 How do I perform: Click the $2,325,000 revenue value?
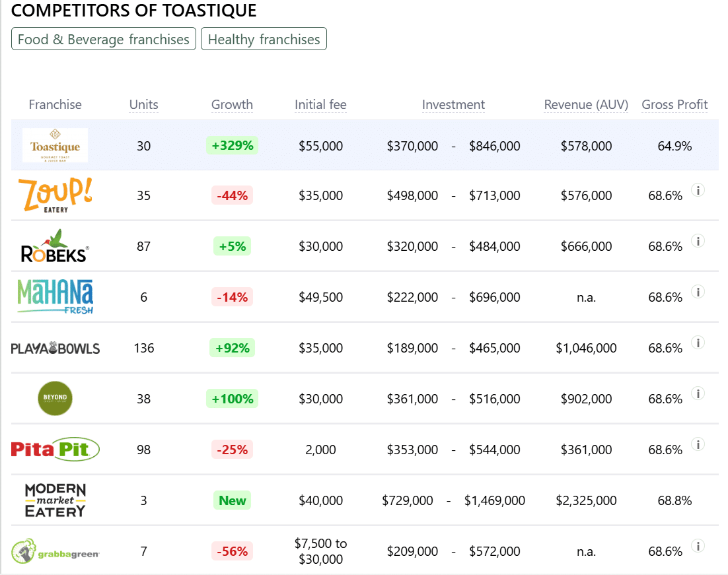[x=587, y=500]
